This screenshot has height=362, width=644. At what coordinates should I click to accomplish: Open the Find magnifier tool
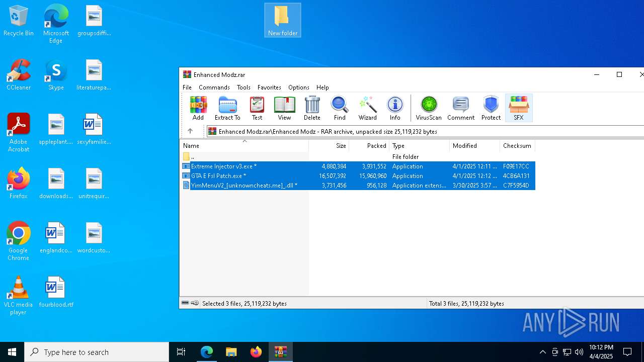(x=340, y=108)
